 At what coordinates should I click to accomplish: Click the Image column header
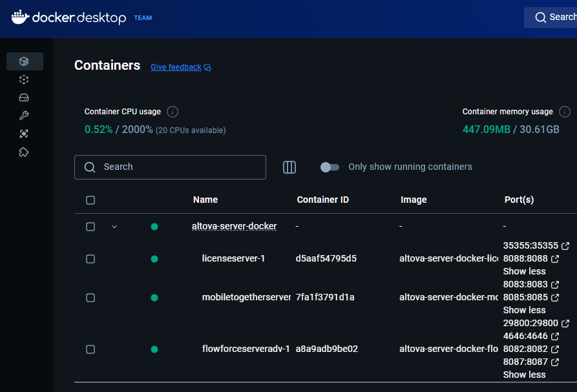coord(414,200)
